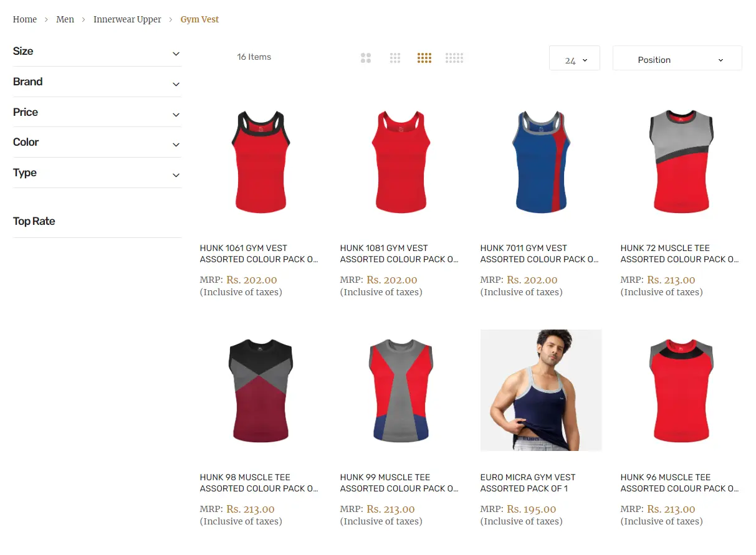756x555 pixels.
Task: Click Rs. 202.00 price under Hunk 7011
Action: [x=532, y=280]
